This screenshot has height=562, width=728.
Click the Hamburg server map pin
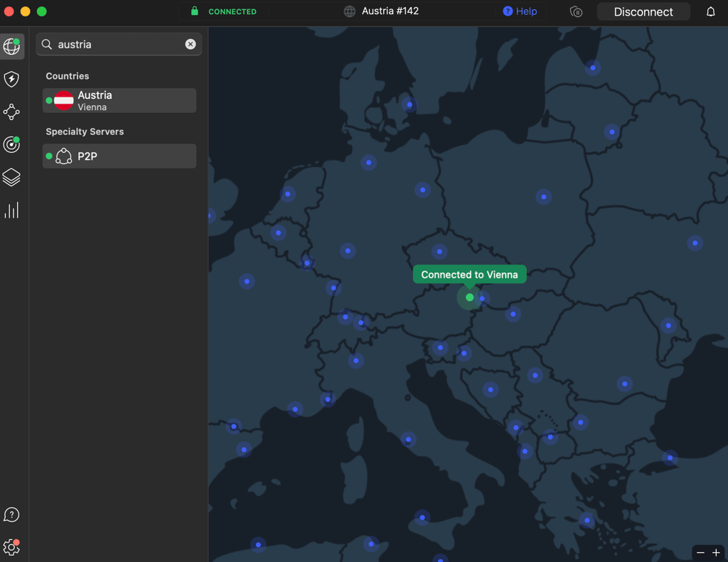click(x=368, y=163)
